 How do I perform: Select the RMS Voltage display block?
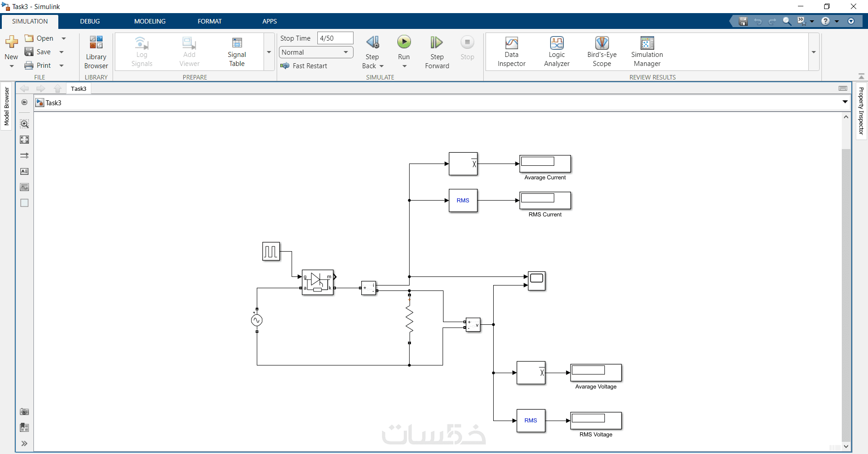[596, 421]
